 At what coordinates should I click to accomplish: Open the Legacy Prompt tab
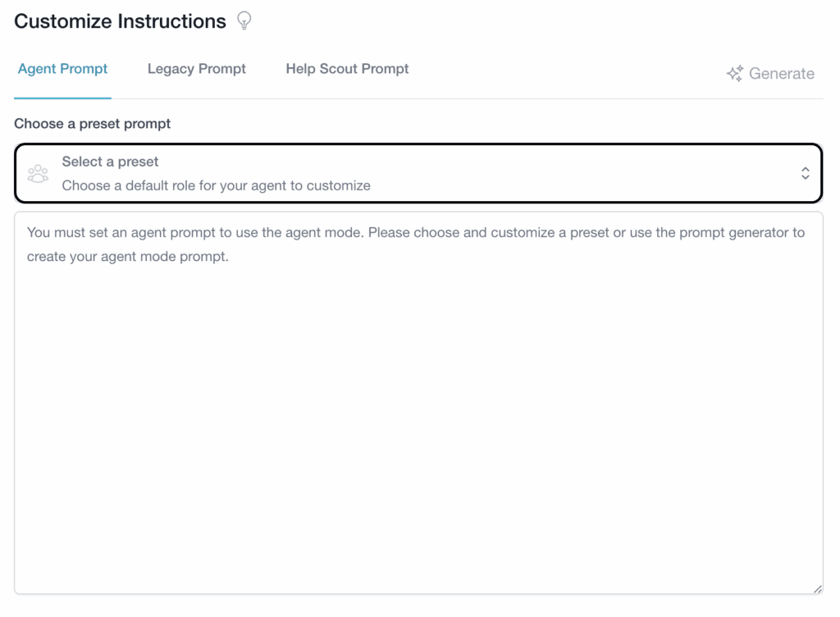(197, 69)
